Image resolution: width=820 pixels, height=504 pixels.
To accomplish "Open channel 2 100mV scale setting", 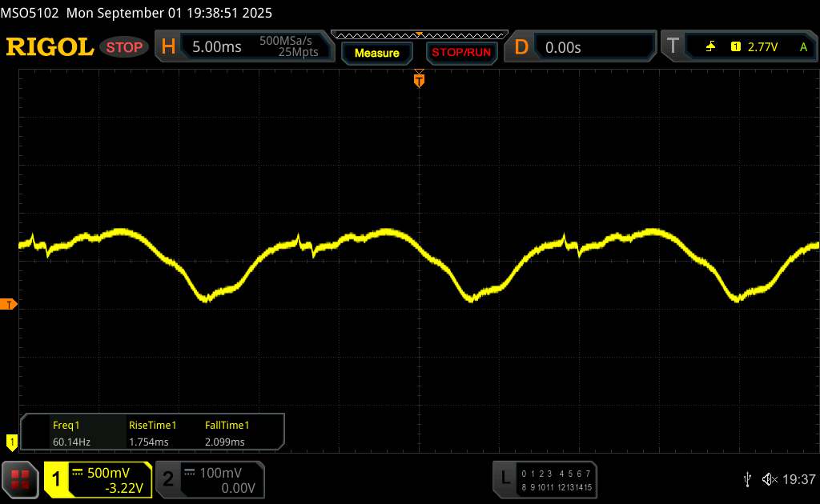I will (x=221, y=473).
